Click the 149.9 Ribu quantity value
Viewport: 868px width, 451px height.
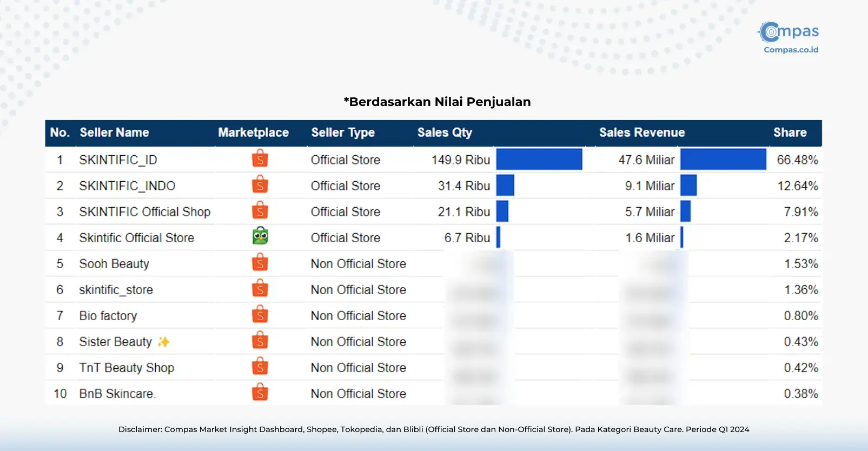tap(461, 160)
